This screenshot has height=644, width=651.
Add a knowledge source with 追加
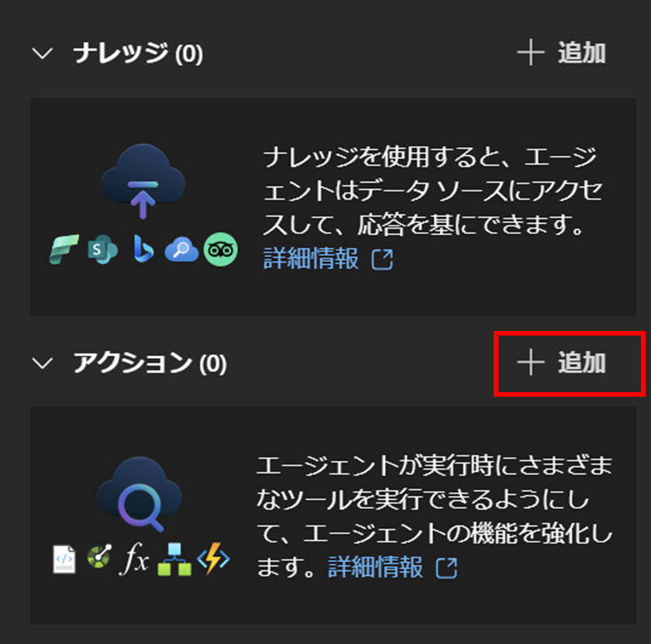pyautogui.click(x=561, y=53)
